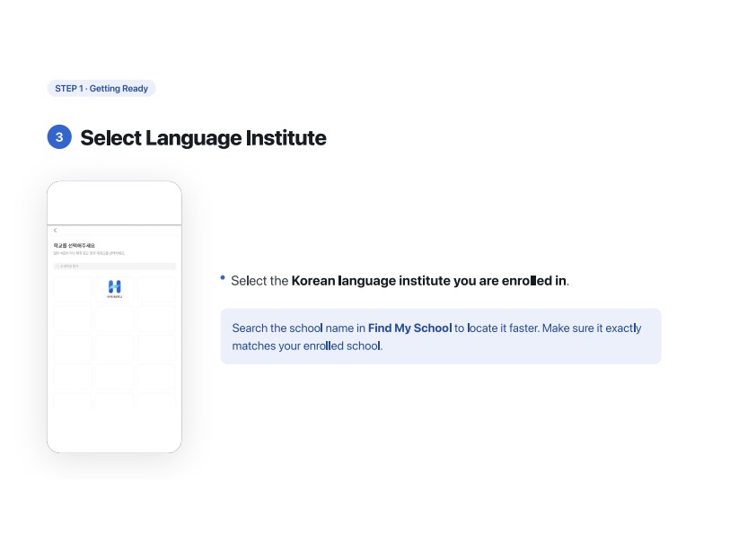Click the Korean heading '학교를 선택해주세요'
The height and width of the screenshot is (534, 756).
click(74, 246)
